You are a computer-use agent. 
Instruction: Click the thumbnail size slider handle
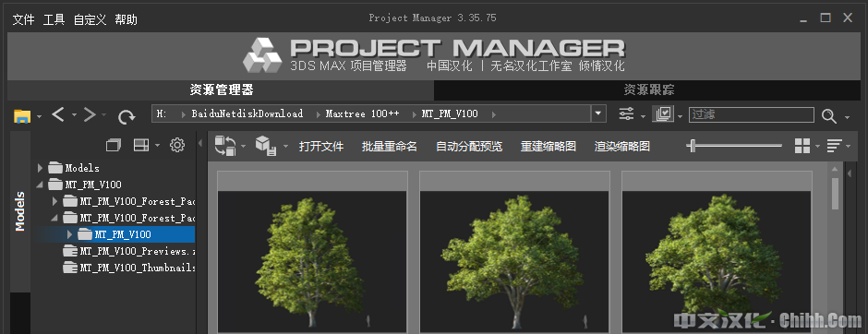pyautogui.click(x=692, y=146)
